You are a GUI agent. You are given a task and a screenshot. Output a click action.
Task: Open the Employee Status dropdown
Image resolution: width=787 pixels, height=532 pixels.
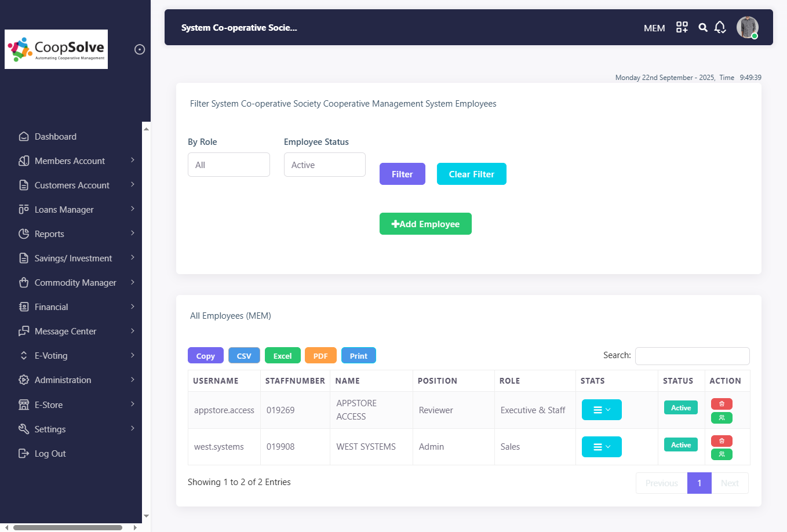tap(325, 165)
